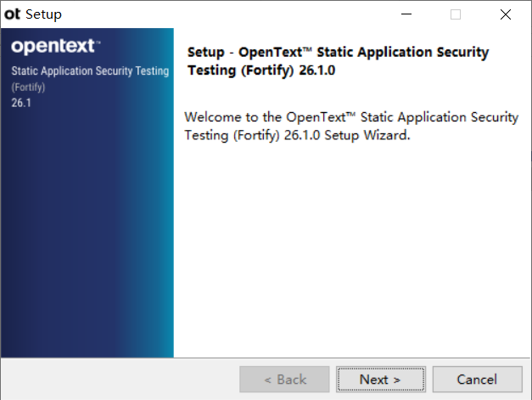Image resolution: width=532 pixels, height=400 pixels.
Task: Click the 'Welcome to the OpenText' message text
Action: coord(351,126)
